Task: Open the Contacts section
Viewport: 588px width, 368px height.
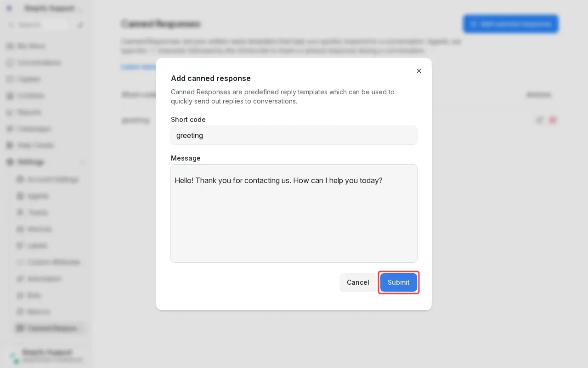Action: click(31, 96)
